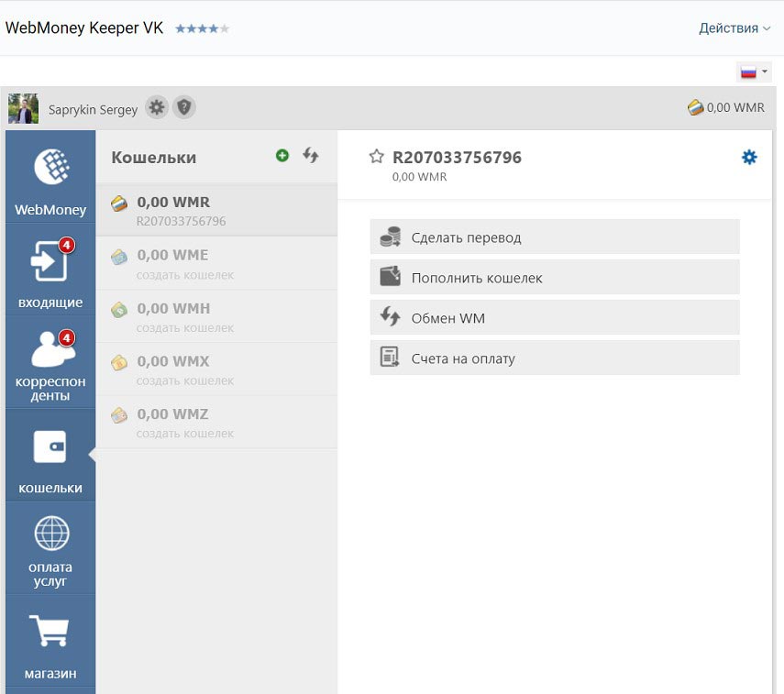
Task: Click the security shield icon by username
Action: click(x=184, y=107)
